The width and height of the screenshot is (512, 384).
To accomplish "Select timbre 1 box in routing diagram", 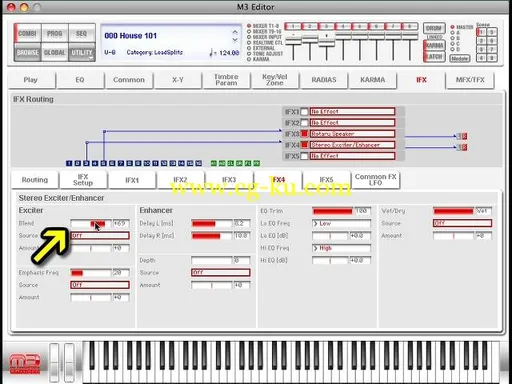I will tap(69, 163).
